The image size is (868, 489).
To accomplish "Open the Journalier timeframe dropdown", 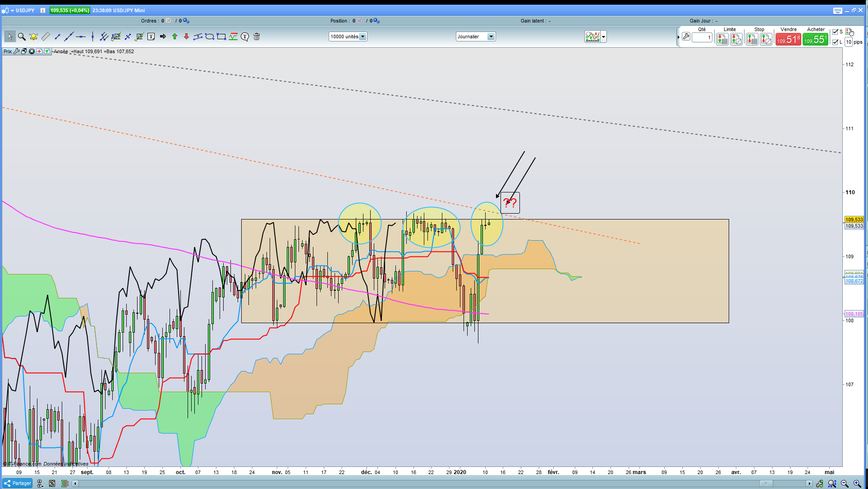I will click(476, 37).
